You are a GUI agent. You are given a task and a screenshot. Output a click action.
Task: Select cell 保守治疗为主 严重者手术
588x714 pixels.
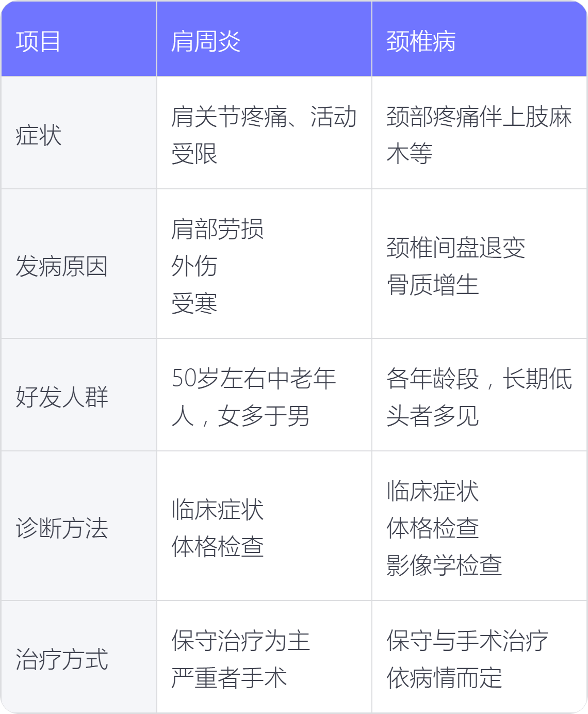click(241, 659)
